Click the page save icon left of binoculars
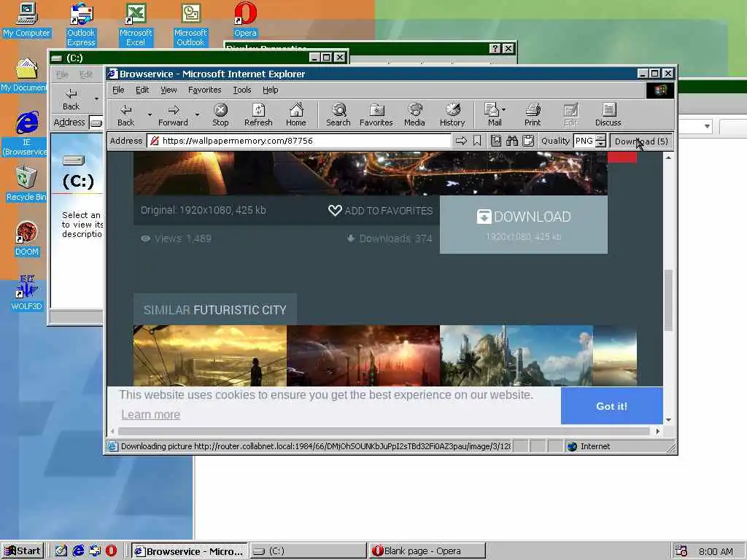 496,141
